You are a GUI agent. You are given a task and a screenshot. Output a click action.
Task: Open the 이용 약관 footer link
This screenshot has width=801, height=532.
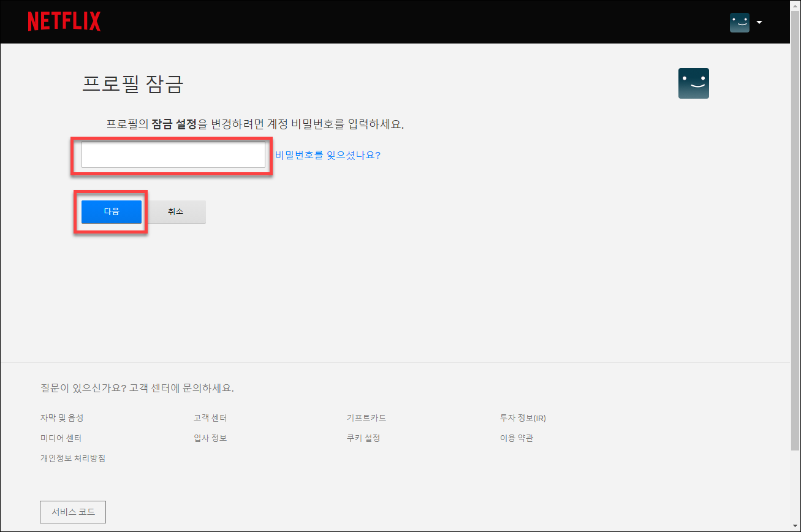pyautogui.click(x=517, y=438)
